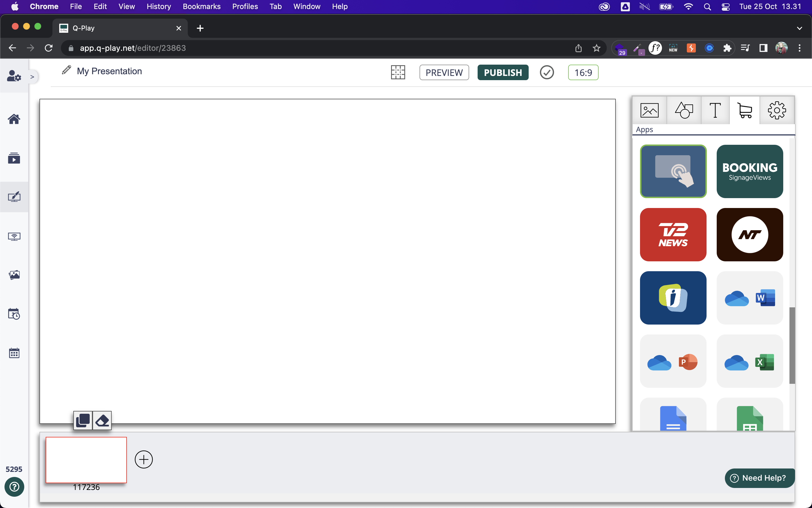Add the OneDrive PowerPoint app
812x508 pixels.
click(673, 361)
